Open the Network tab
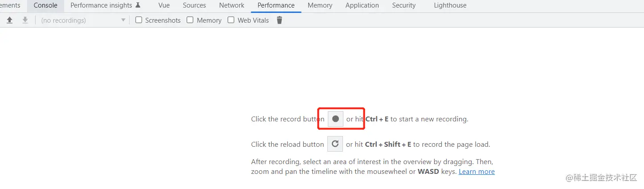The height and width of the screenshot is (189, 644). 232,5
